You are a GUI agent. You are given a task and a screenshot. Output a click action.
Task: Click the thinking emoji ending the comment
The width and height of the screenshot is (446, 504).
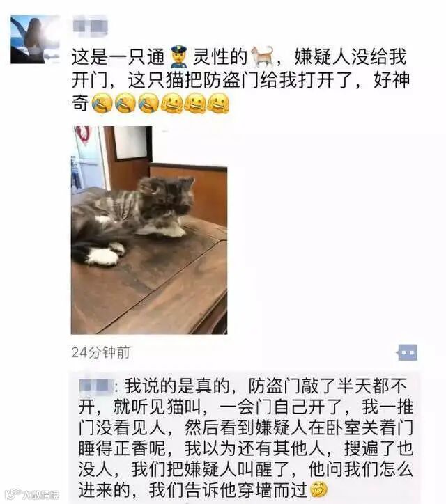click(x=318, y=490)
